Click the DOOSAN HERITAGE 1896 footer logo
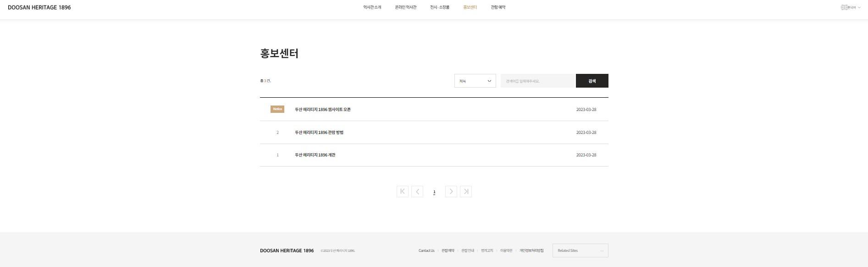Screen dimensions: 868x267 [x=287, y=250]
